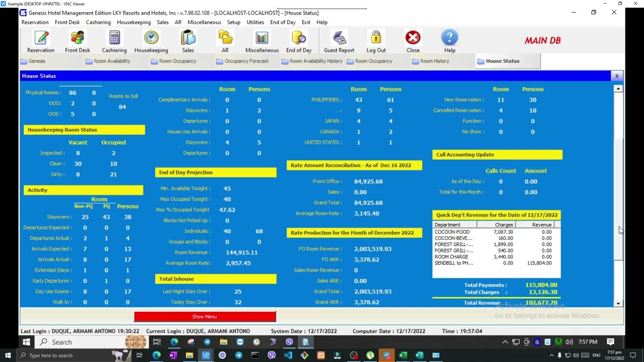Open the Help question mark icon
Screen dimensions: 644x362
pyautogui.click(x=450, y=42)
